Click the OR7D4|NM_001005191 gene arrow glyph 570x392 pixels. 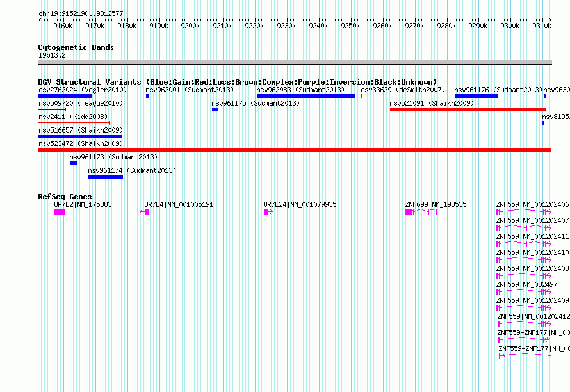tap(144, 212)
